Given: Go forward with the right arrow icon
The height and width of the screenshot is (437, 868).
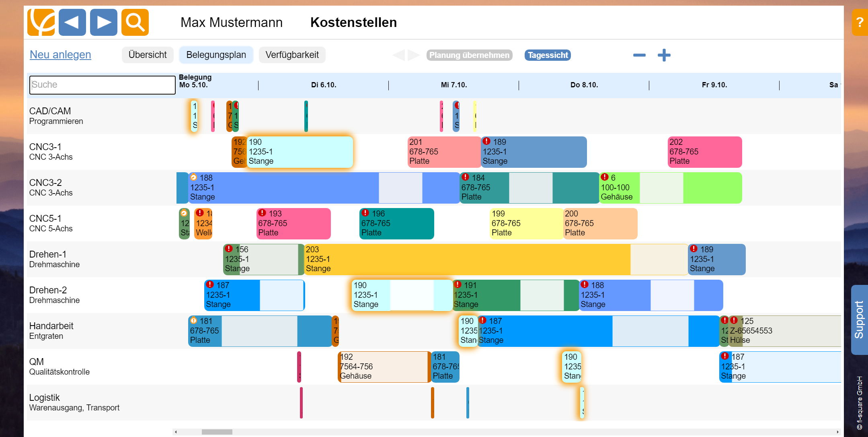Looking at the screenshot, I should tap(104, 23).
